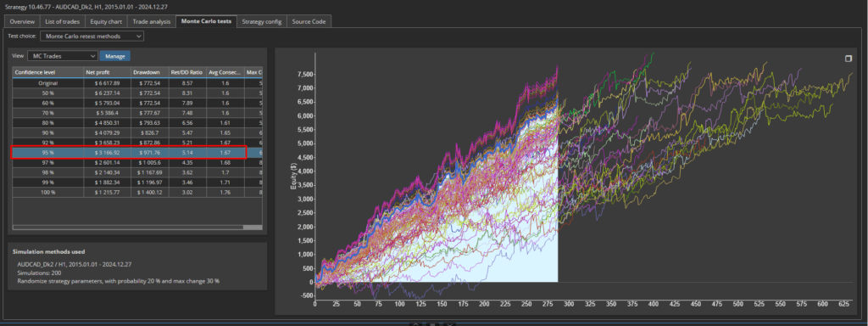Screen dimensions: 868x326
Task: Click net profit value $ 5 793.04
Action: point(107,103)
